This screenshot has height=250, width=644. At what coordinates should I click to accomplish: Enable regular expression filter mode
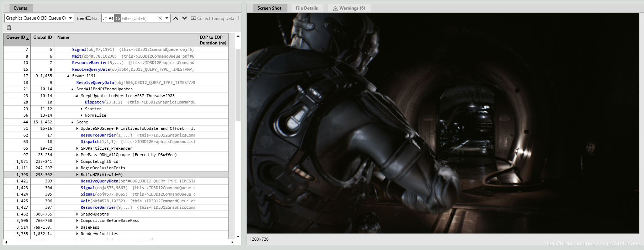click(x=105, y=18)
